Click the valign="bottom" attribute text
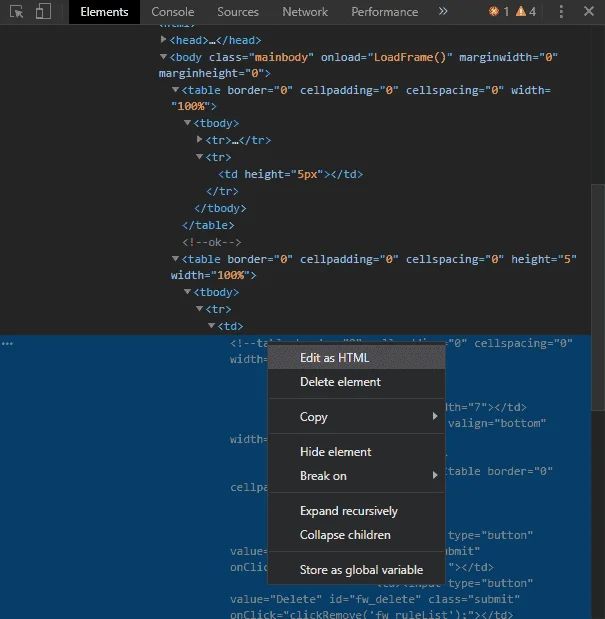 pos(497,423)
